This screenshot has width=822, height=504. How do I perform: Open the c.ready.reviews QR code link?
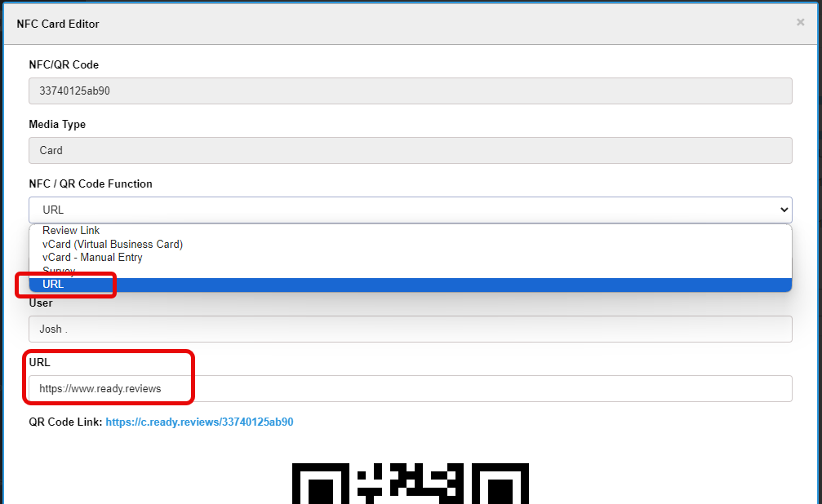[199, 422]
